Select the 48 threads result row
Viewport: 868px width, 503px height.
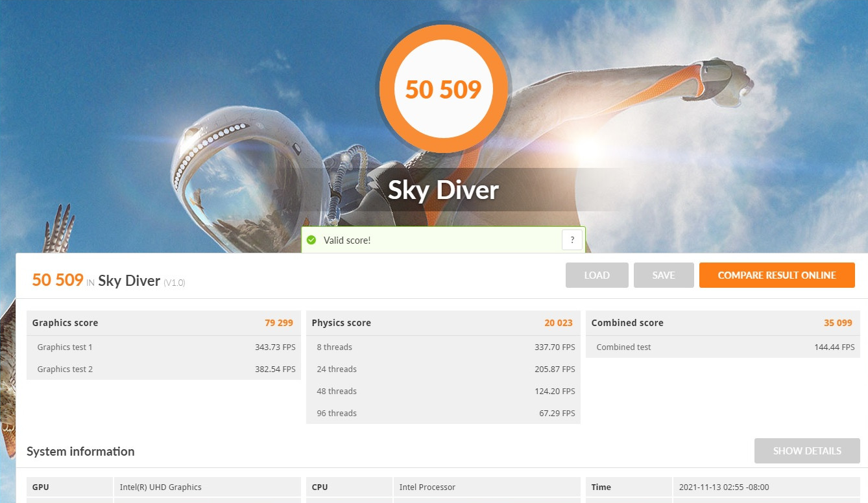point(442,391)
